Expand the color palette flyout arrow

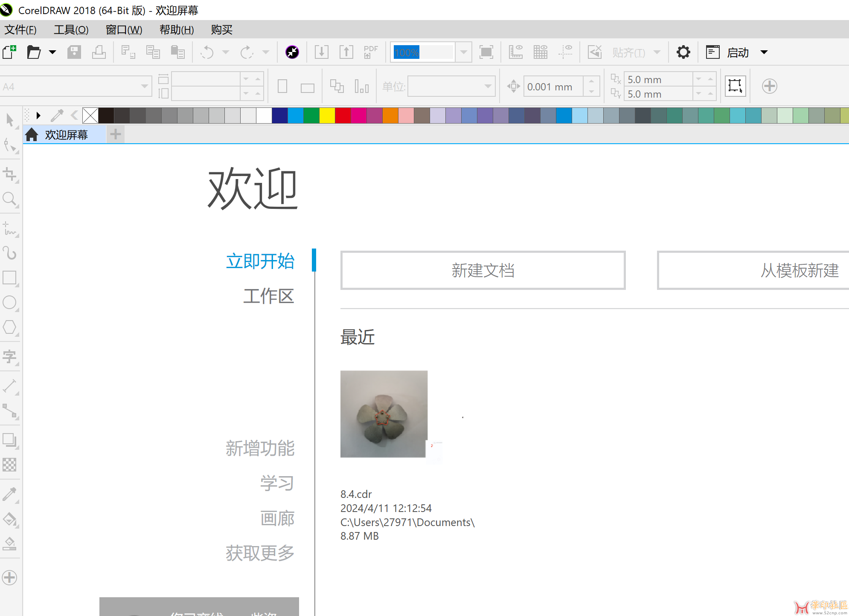pyautogui.click(x=38, y=115)
